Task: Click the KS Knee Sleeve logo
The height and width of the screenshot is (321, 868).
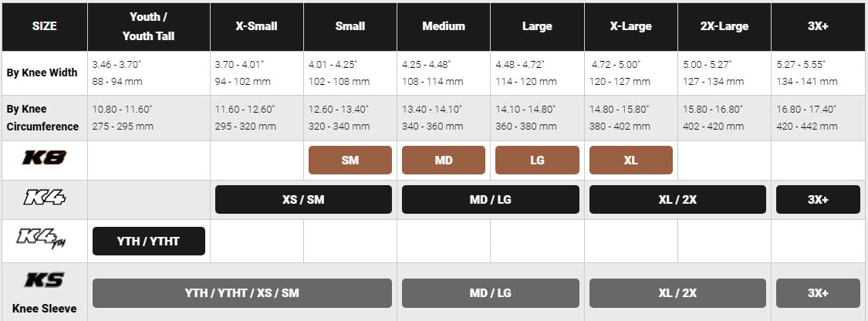Action: click(x=44, y=280)
